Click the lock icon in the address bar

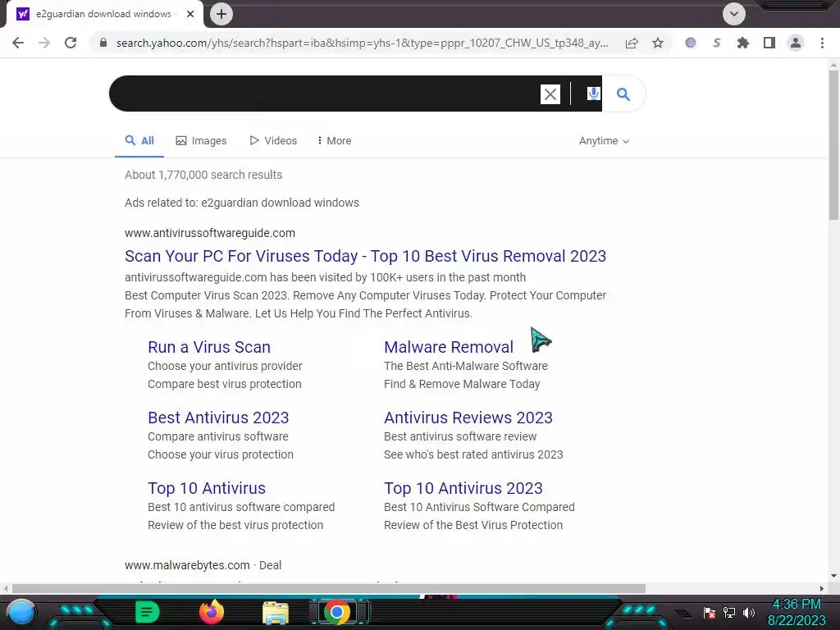click(x=103, y=43)
